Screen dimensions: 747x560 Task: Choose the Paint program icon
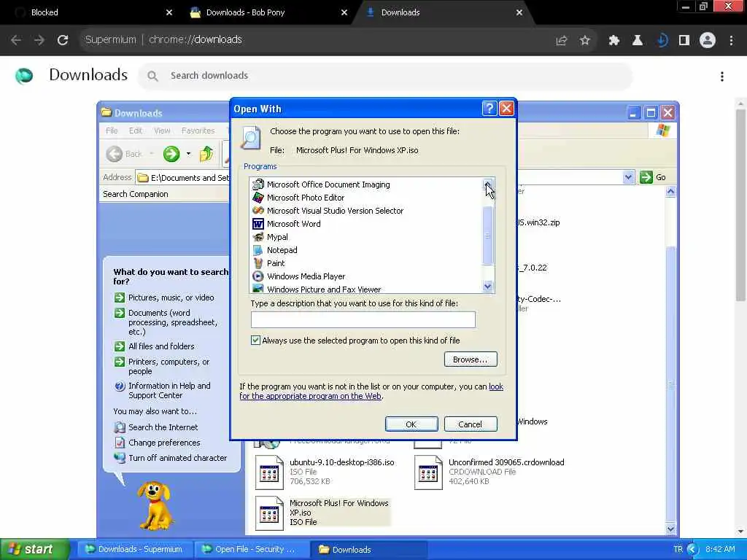click(258, 262)
